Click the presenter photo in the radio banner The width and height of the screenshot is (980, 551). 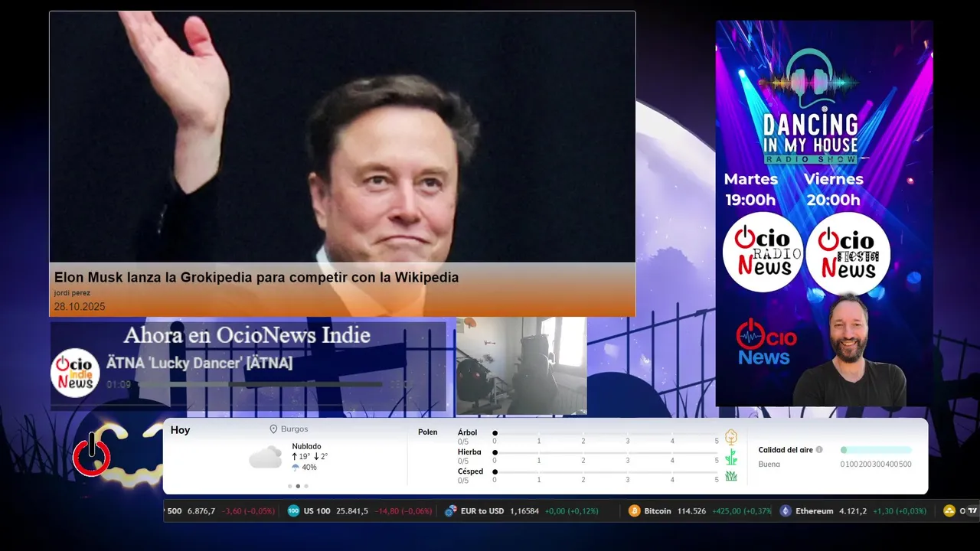[x=848, y=350]
